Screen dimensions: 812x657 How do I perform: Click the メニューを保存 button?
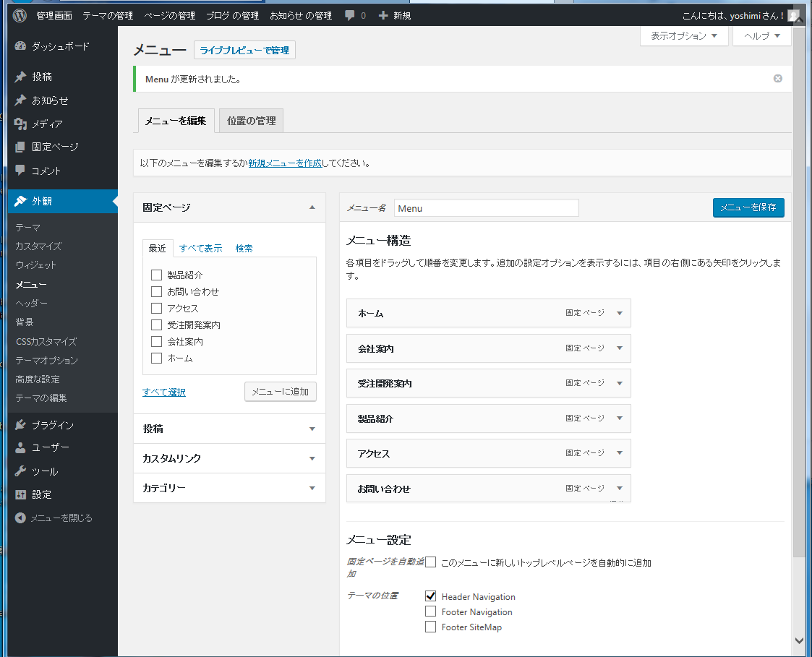[x=748, y=207]
